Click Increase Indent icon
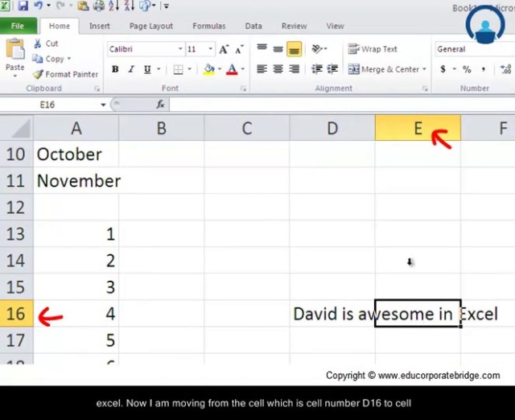The height and width of the screenshot is (420, 515). [332, 69]
